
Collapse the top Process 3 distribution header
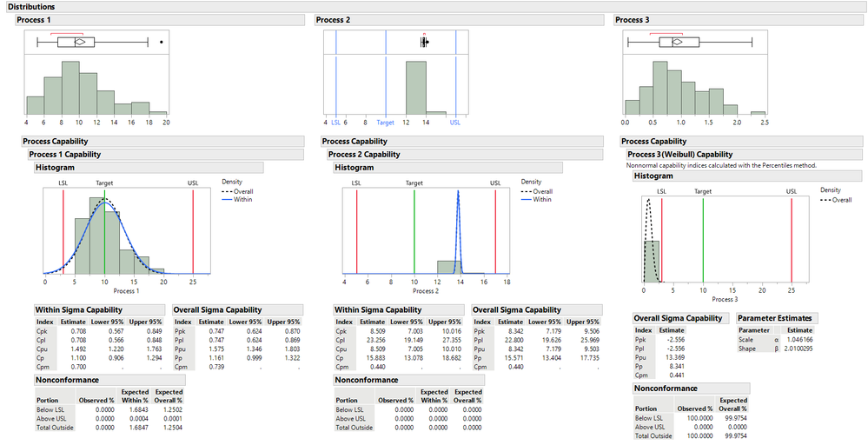(740, 20)
